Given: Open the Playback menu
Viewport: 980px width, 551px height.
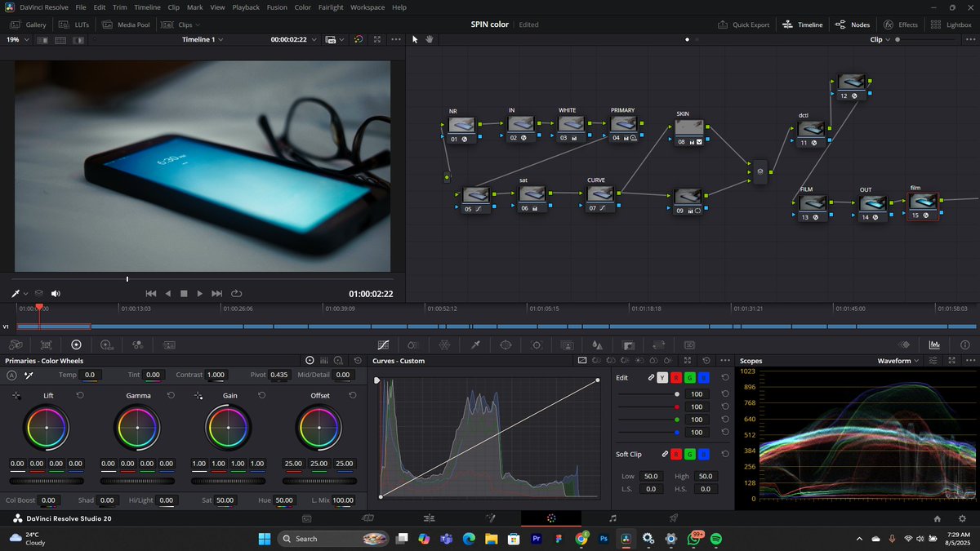Looking at the screenshot, I should click(x=245, y=7).
